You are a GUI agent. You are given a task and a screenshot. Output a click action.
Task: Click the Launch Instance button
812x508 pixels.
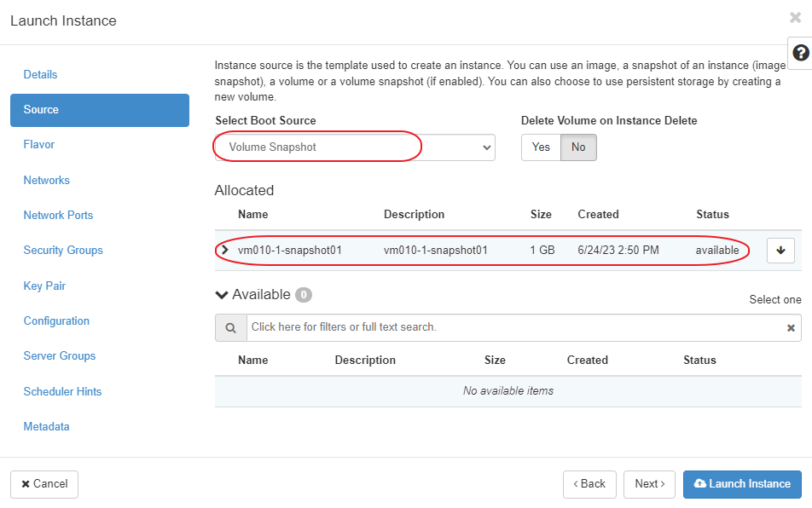click(741, 484)
